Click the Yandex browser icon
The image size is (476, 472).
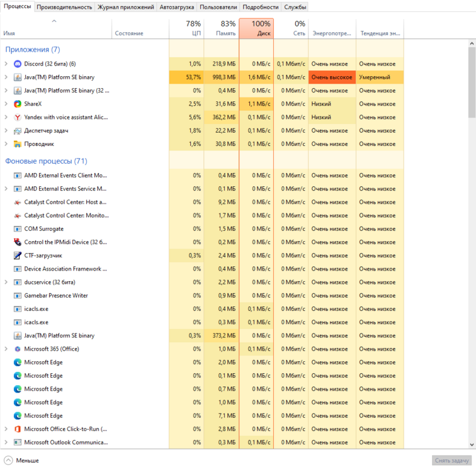pos(18,118)
